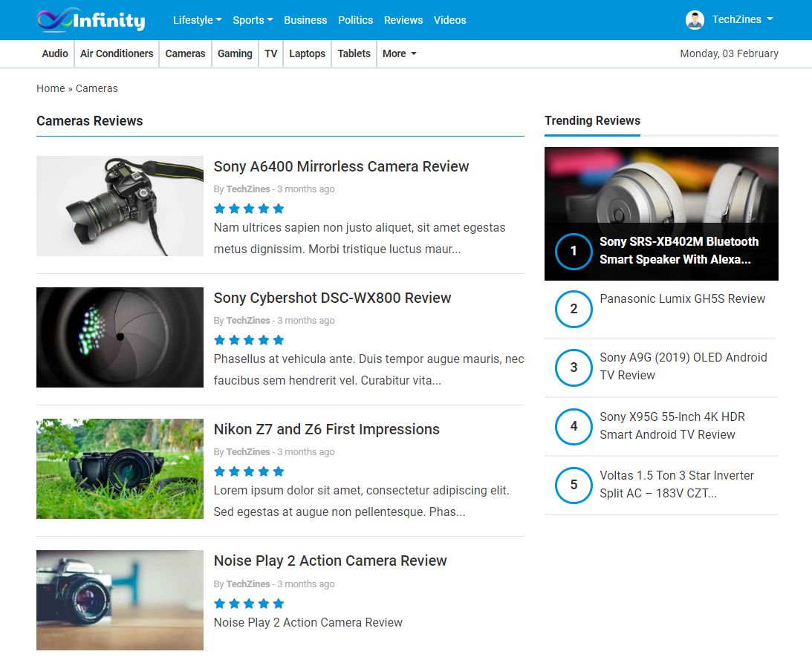The height and width of the screenshot is (660, 812).
Task: Open Nikon Z7 and Z6 First Impressions
Action: [x=327, y=429]
